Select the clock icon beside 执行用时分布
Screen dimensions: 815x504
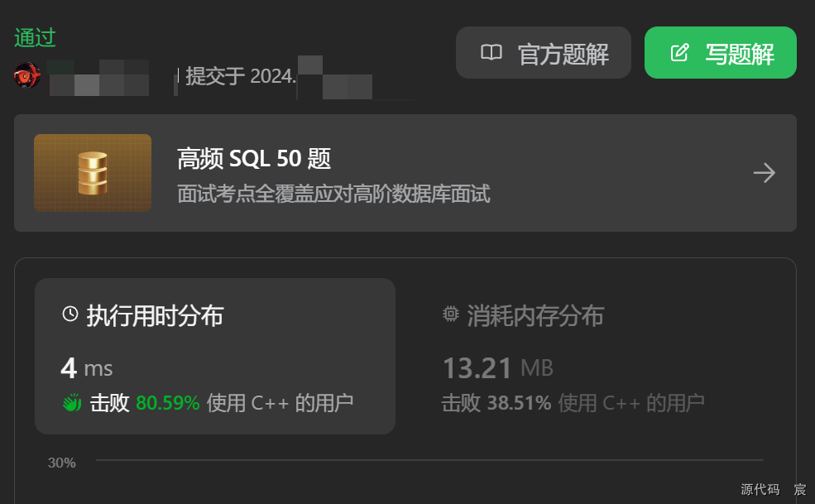(x=69, y=314)
